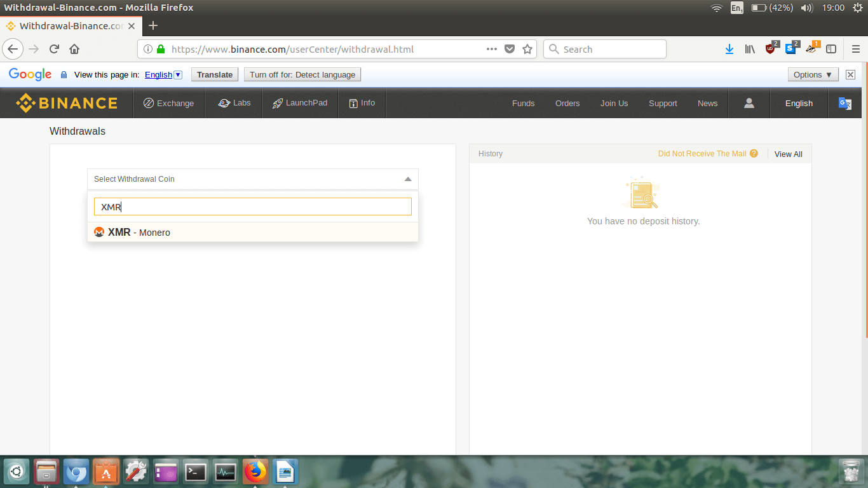868x488 pixels.
Task: Open the battery status indicator
Action: [771, 8]
